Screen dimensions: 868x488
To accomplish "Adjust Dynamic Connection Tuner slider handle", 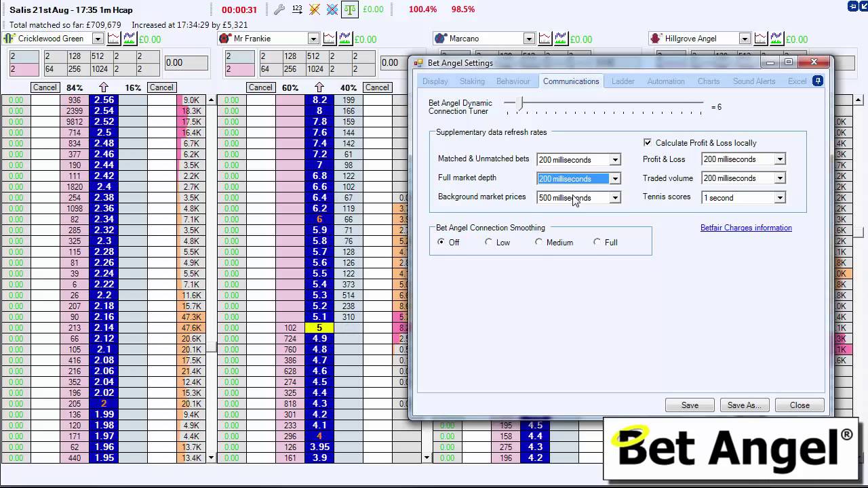I will coord(521,103).
